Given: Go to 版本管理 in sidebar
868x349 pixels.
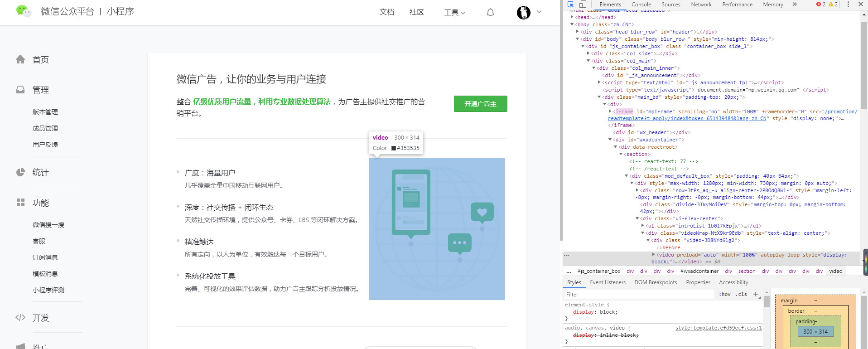Looking at the screenshot, I should (x=45, y=112).
